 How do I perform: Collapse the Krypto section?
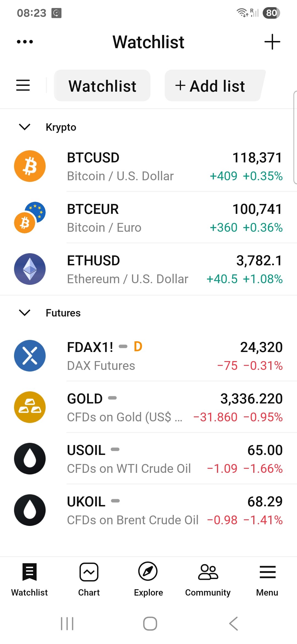tap(25, 127)
